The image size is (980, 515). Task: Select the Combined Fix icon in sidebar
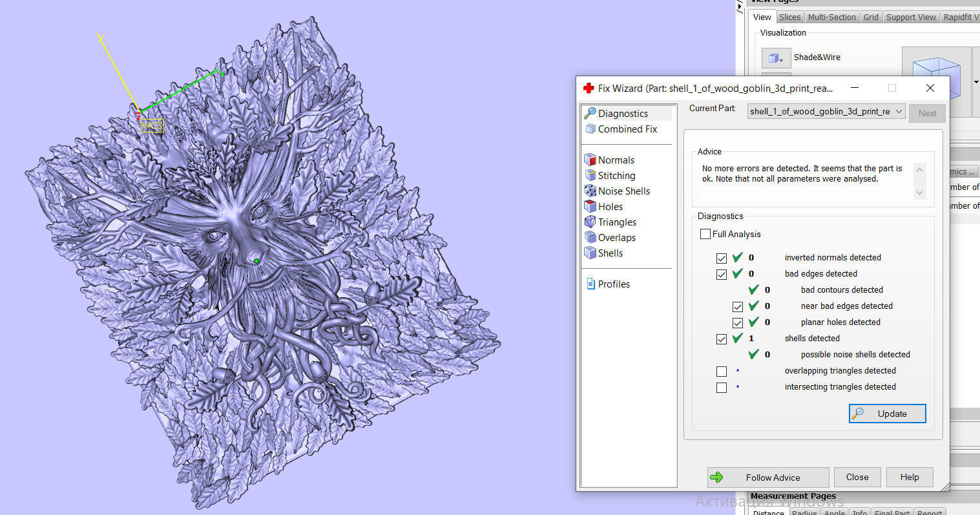[590, 129]
